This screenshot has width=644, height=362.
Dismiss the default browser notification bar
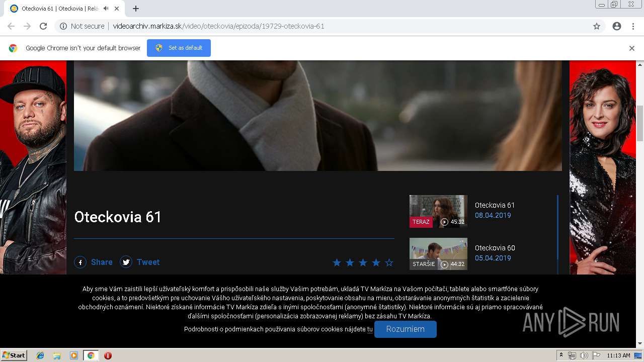point(632,48)
